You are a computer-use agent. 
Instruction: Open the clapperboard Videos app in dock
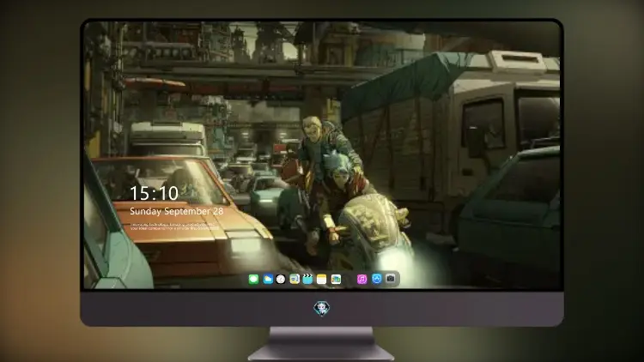(x=307, y=279)
